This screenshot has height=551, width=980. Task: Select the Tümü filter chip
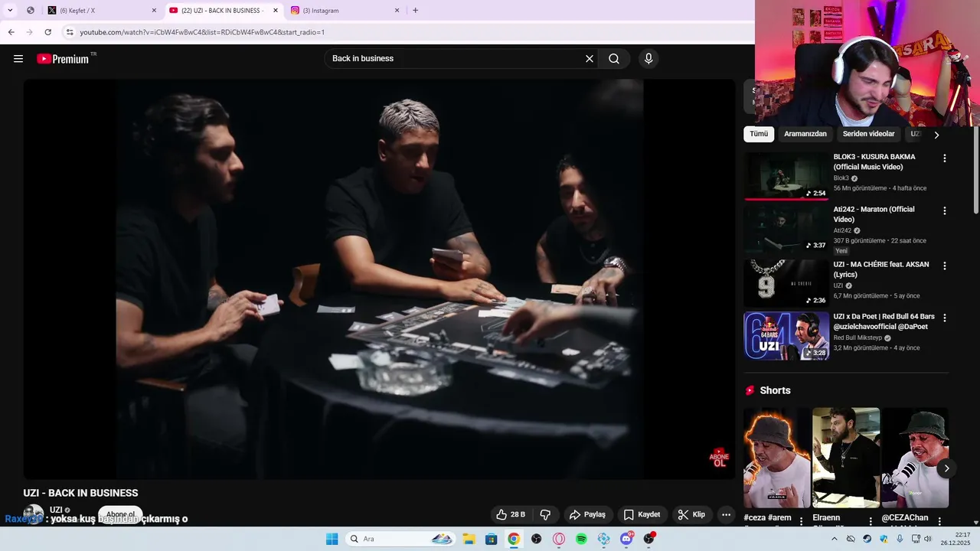click(x=759, y=134)
